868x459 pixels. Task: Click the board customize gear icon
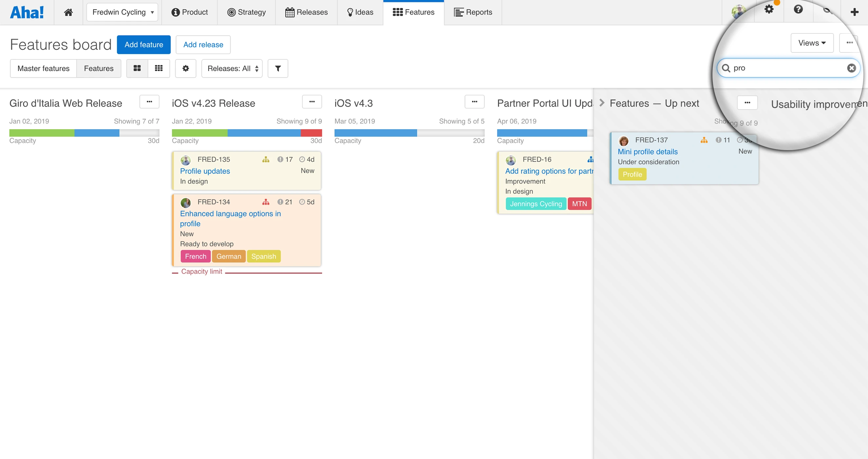pyautogui.click(x=185, y=69)
